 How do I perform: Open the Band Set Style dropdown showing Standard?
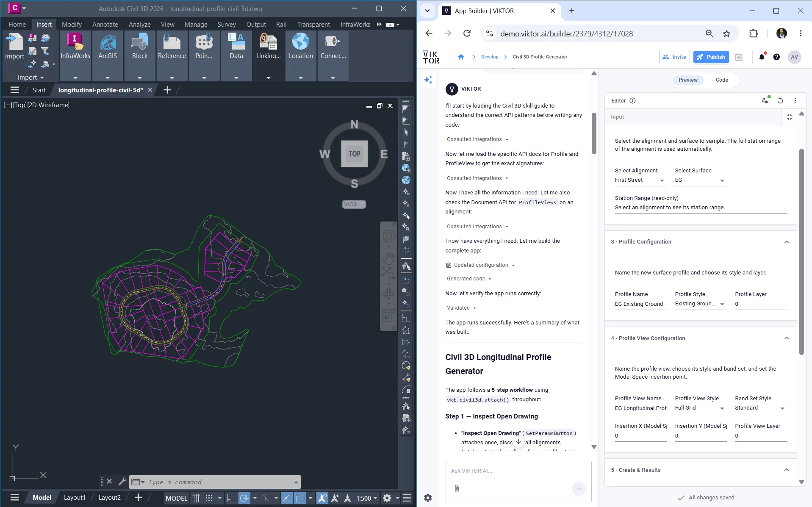tap(761, 408)
